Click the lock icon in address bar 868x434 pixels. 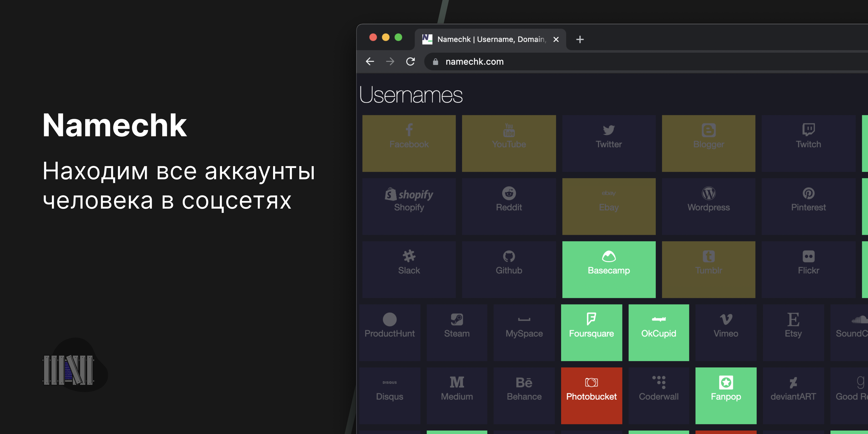[x=435, y=62]
